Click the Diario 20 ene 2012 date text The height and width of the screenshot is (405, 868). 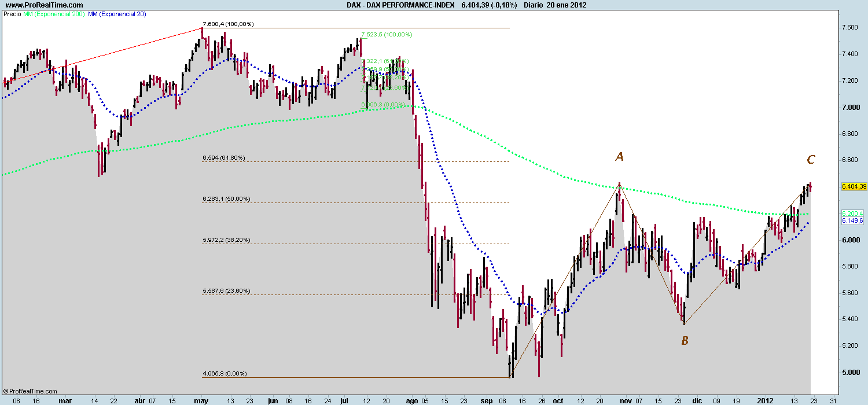(556, 5)
